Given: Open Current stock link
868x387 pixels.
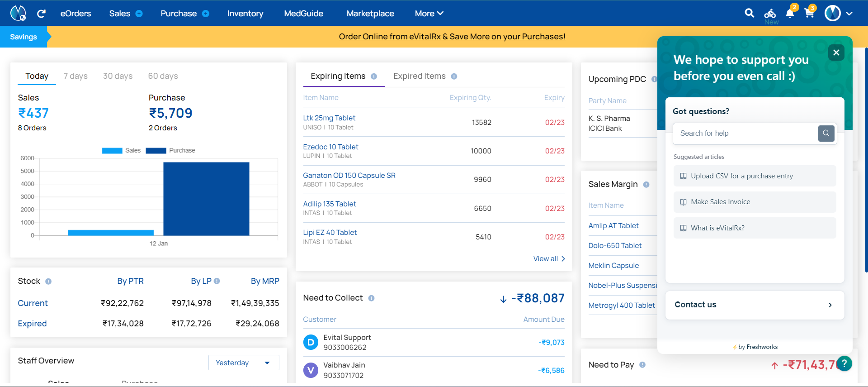Looking at the screenshot, I should (x=33, y=303).
